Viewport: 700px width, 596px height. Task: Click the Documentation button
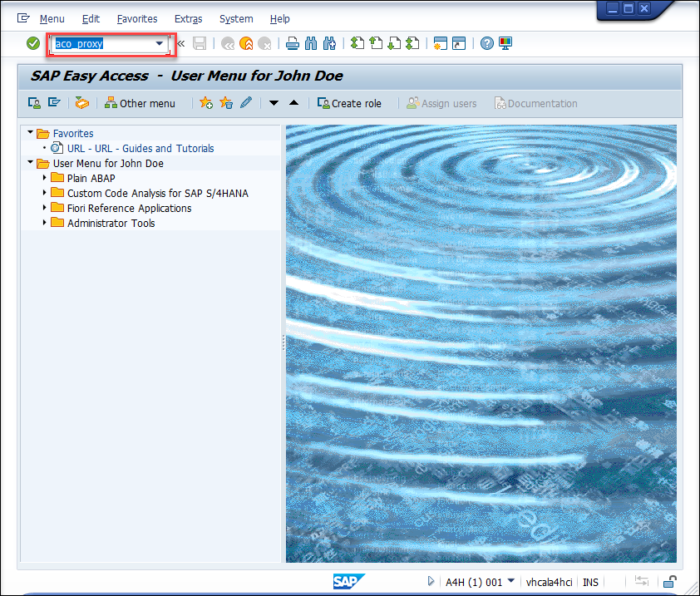click(535, 103)
